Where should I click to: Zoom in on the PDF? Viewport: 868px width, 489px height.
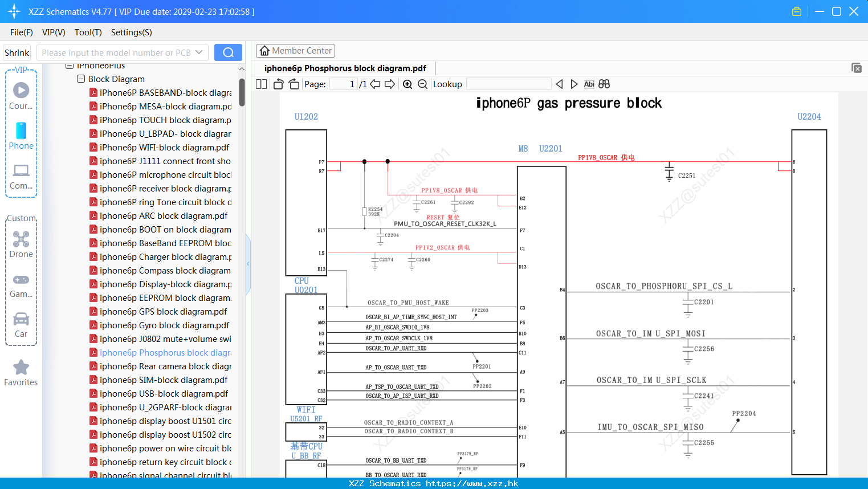(x=407, y=84)
